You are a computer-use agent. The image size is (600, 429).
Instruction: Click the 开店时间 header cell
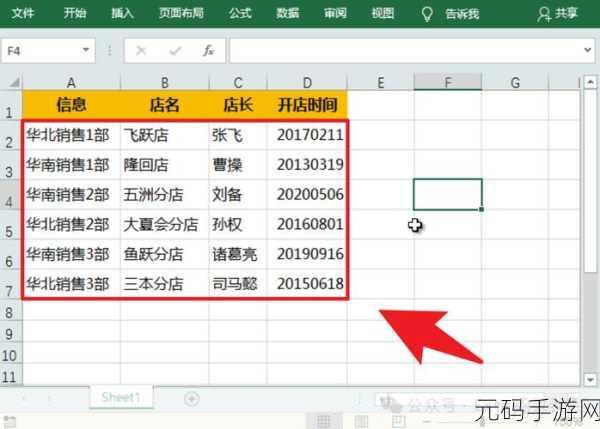click(307, 105)
